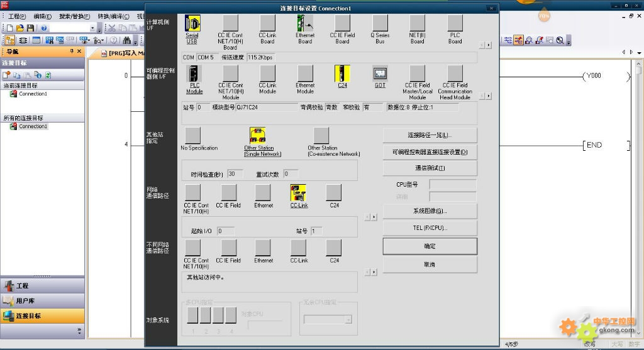Select the CC-Link Board interface
The width and height of the screenshot is (644, 350).
pos(267,23)
